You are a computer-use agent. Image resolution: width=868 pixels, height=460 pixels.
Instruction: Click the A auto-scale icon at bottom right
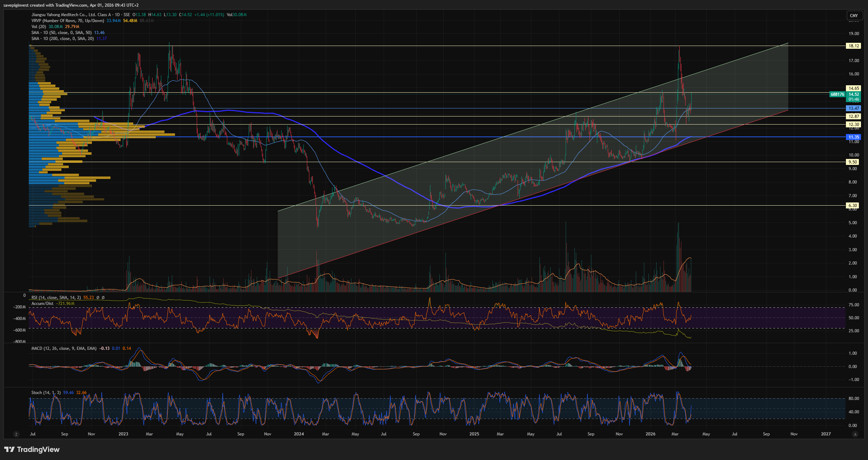pos(855,434)
